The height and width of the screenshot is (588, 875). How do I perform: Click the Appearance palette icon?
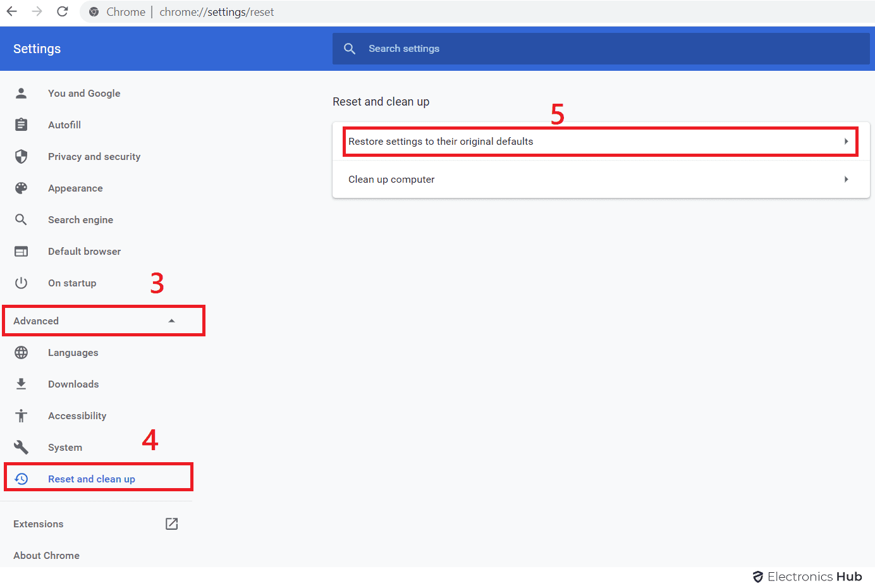[x=21, y=188]
